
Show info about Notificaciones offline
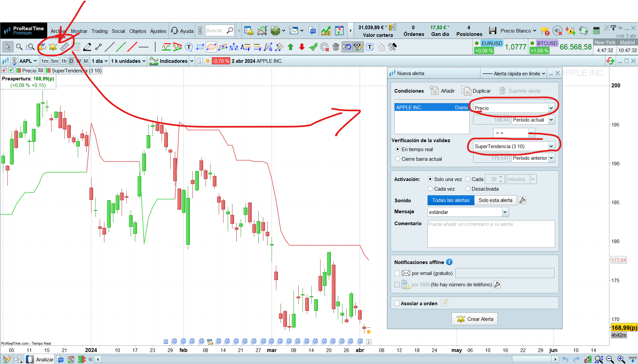point(449,262)
